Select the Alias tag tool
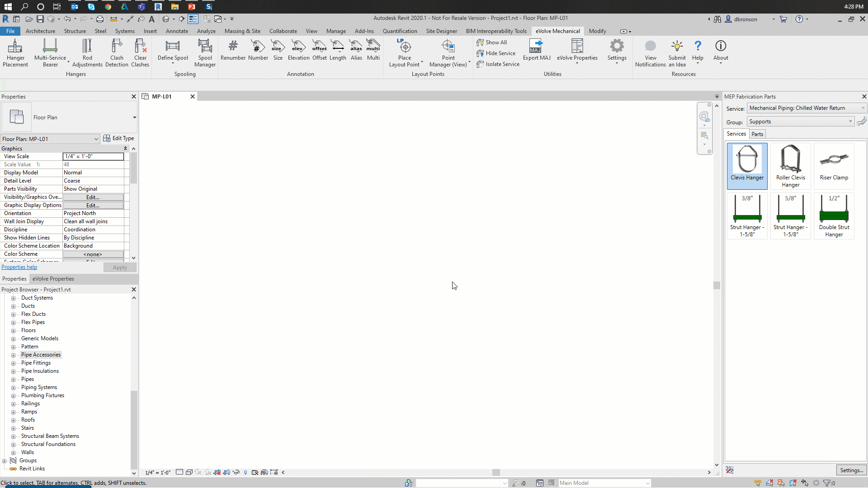This screenshot has height=488, width=868. click(356, 49)
